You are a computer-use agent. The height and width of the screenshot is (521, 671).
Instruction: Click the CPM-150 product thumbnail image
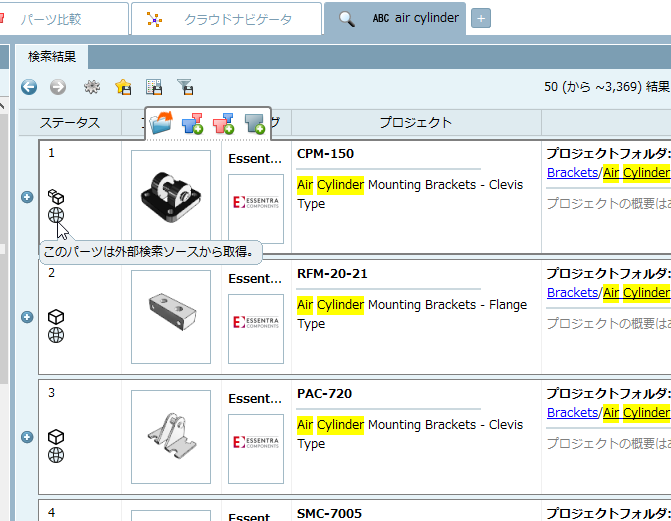pos(171,196)
